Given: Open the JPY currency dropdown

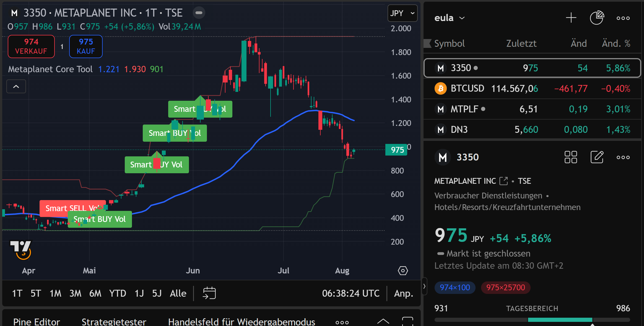Looking at the screenshot, I should (x=402, y=13).
